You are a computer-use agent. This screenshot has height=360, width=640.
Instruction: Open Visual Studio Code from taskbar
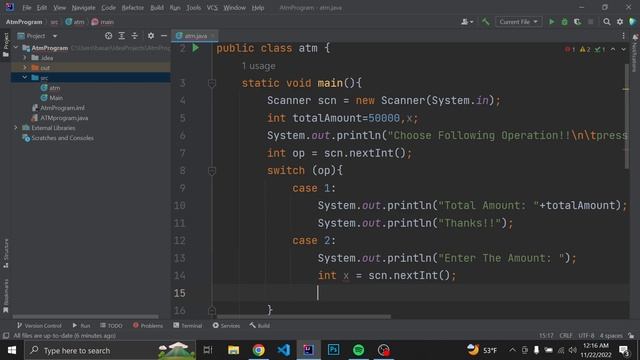click(x=283, y=350)
